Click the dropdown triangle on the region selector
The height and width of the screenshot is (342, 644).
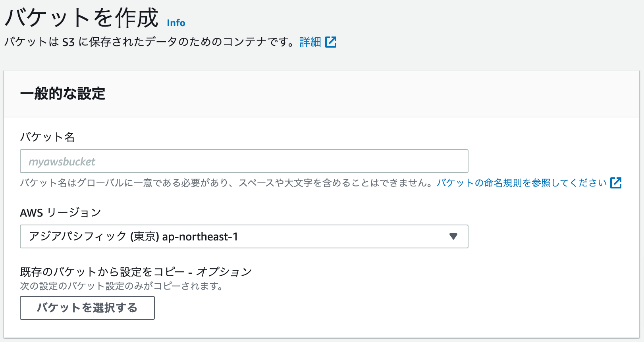pyautogui.click(x=453, y=237)
